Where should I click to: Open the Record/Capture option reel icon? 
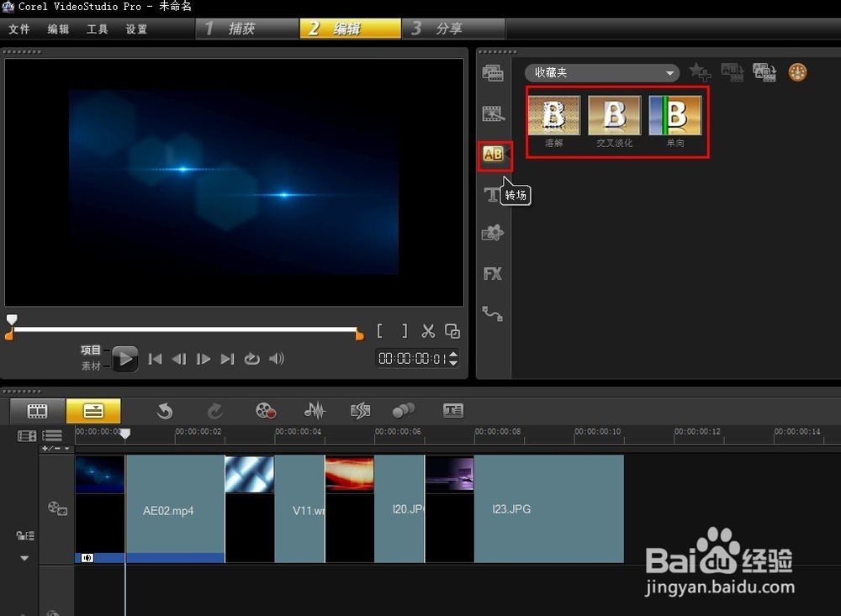pyautogui.click(x=266, y=411)
